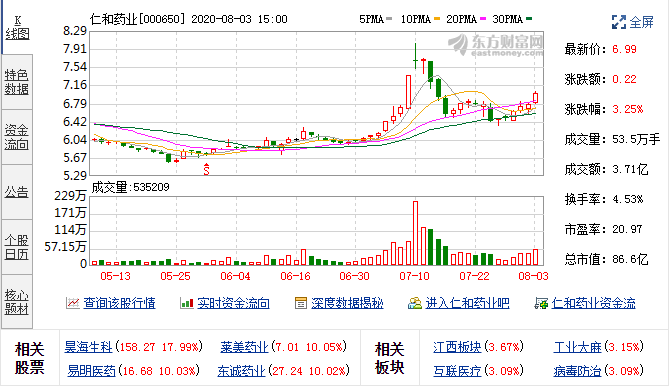
Task: Open the 仁和药业资金流 link
Action: point(593,303)
